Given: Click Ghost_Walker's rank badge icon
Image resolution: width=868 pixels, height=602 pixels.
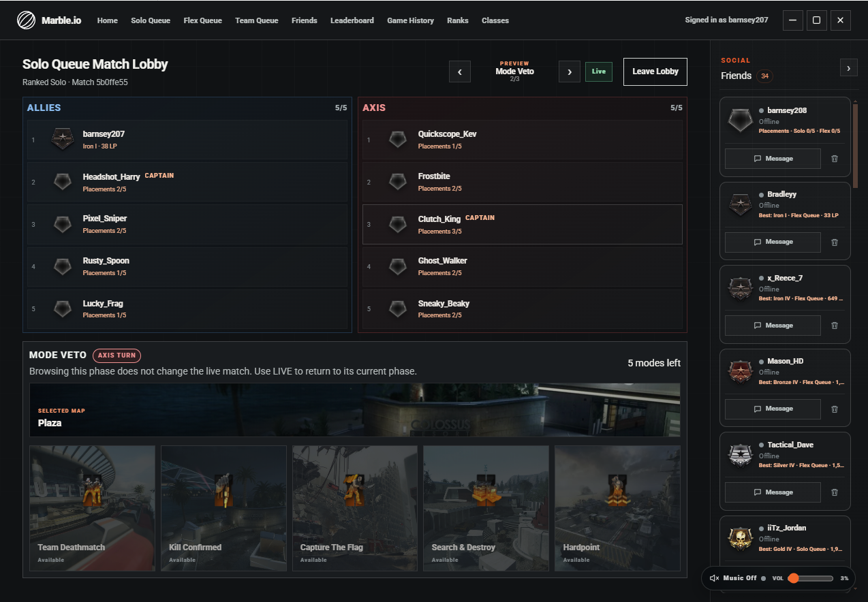Looking at the screenshot, I should click(x=398, y=266).
